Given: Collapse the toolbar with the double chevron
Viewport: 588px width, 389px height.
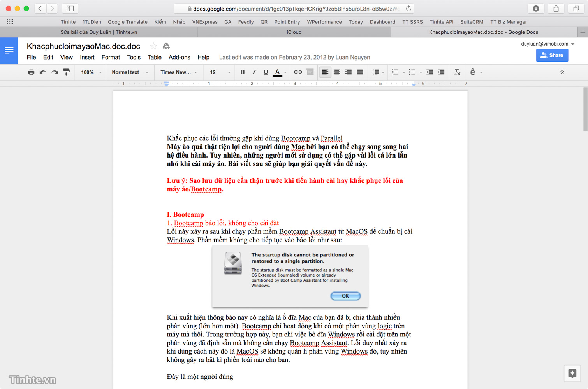Looking at the screenshot, I should 562,72.
